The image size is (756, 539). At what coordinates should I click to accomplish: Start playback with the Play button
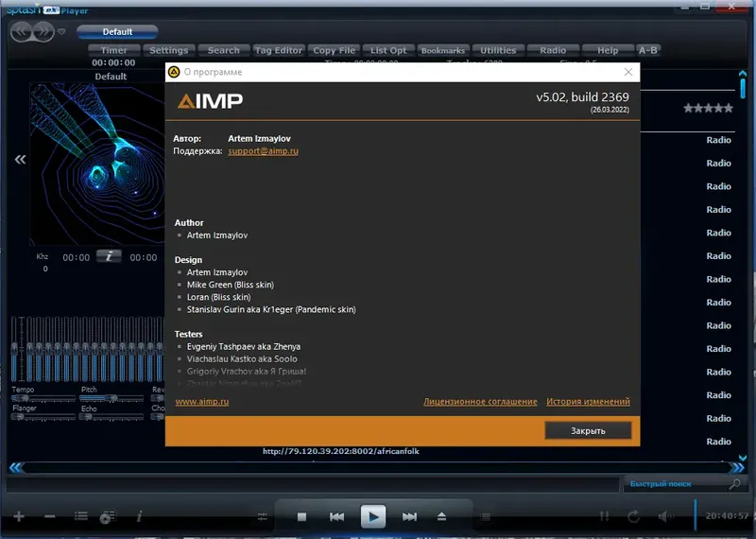[x=373, y=517]
